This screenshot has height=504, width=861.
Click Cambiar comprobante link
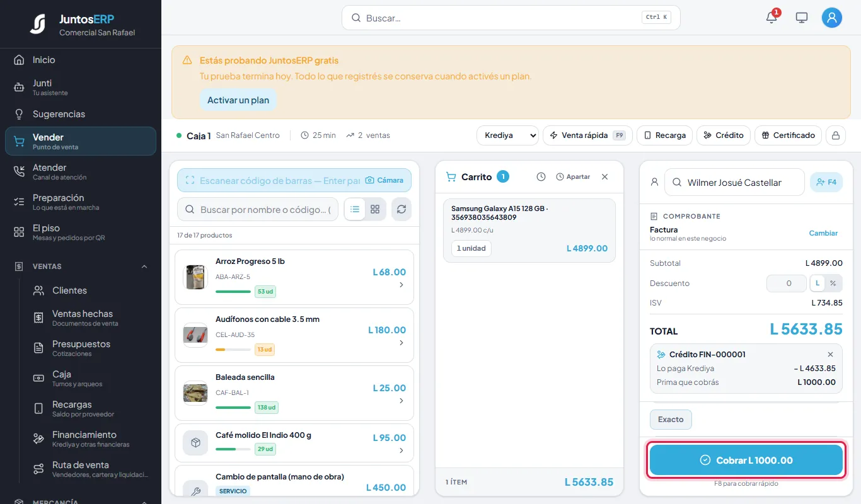[823, 233]
